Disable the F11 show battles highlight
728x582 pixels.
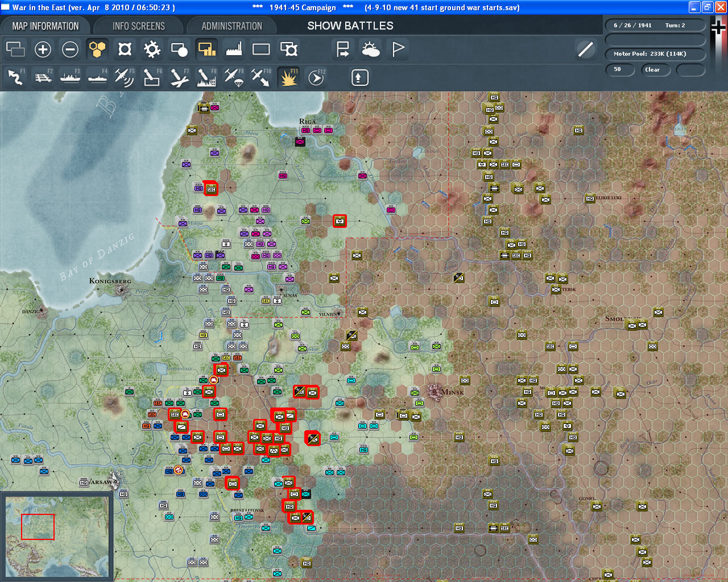288,78
